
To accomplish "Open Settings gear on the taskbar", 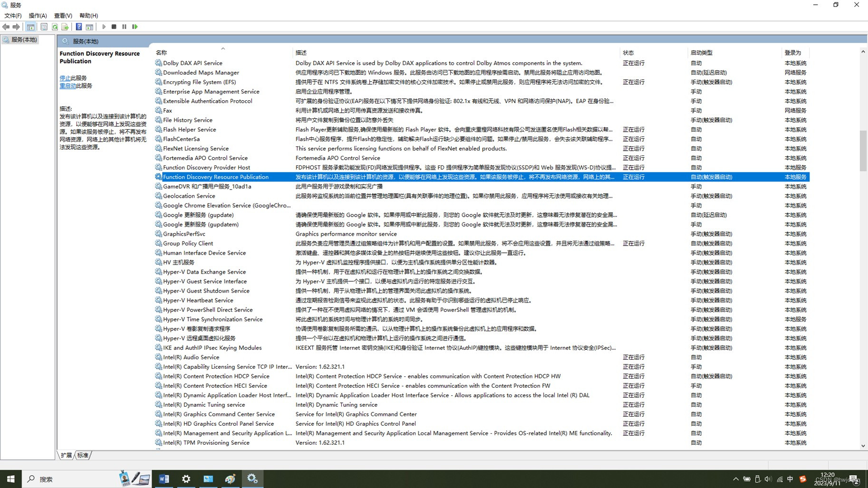I will pos(186,479).
